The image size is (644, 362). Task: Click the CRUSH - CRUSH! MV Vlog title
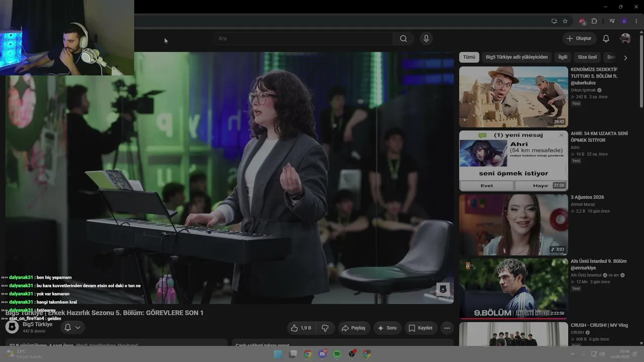click(x=599, y=325)
